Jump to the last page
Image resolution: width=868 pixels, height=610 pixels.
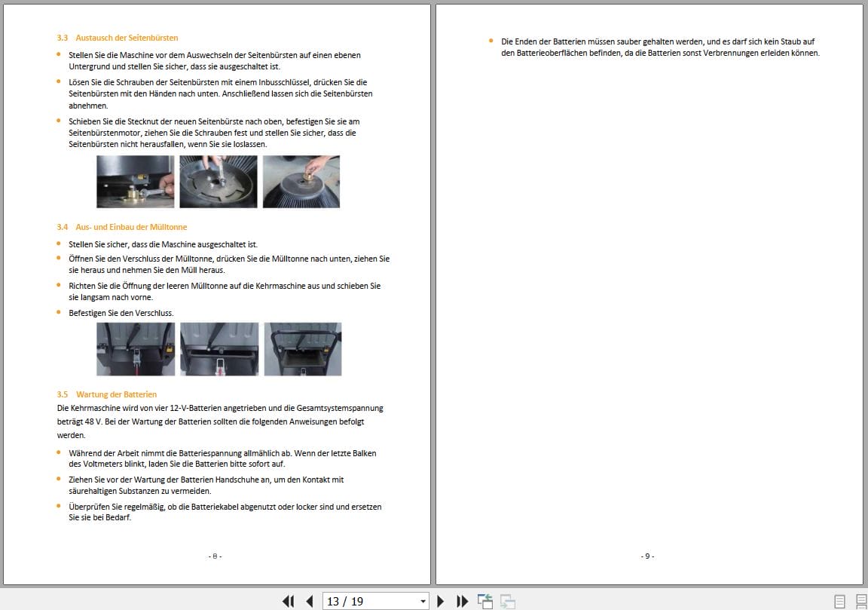tap(462, 601)
